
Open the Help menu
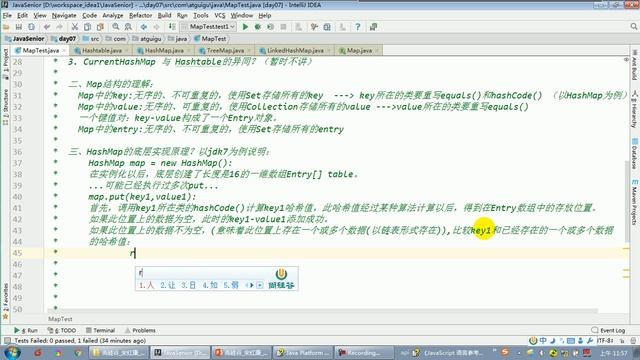pos(264,16)
